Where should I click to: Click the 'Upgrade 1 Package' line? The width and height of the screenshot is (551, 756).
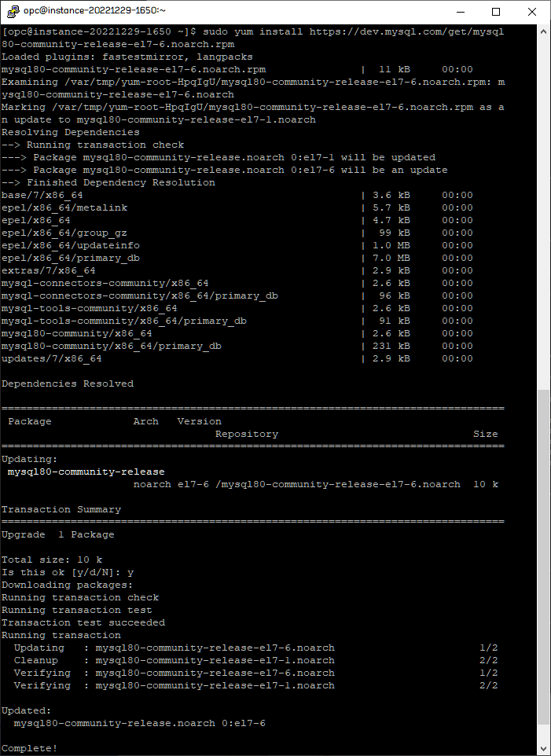58,534
